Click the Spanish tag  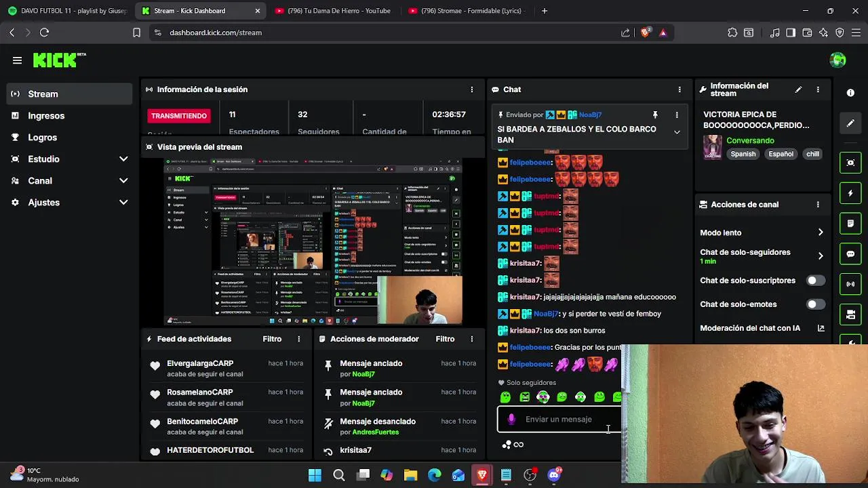tap(743, 154)
